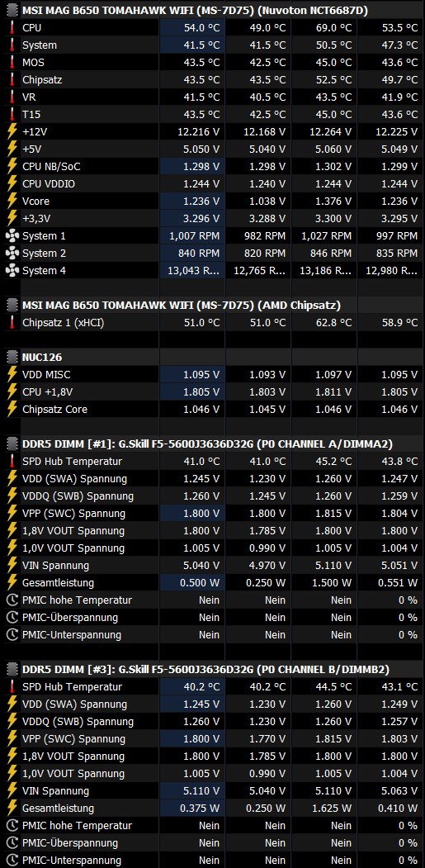Click the chip icon of the Nuvoton NCT6687D header
425x868 pixels.
[12, 10]
